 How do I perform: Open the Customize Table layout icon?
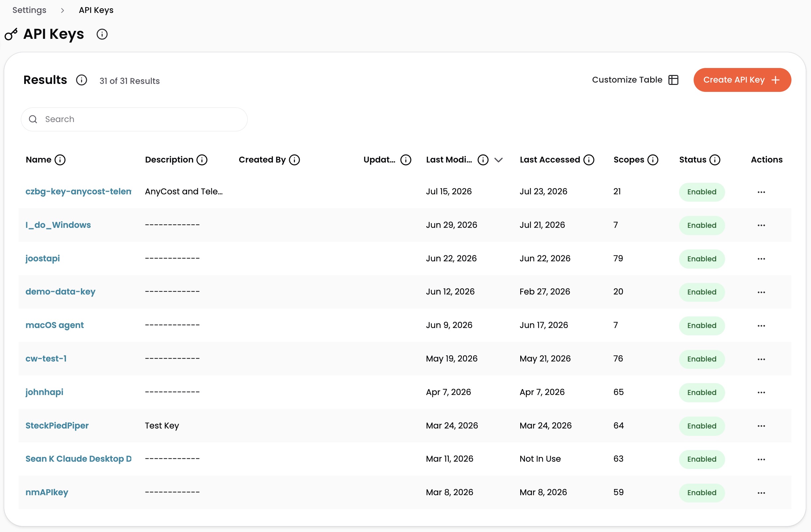pos(673,80)
